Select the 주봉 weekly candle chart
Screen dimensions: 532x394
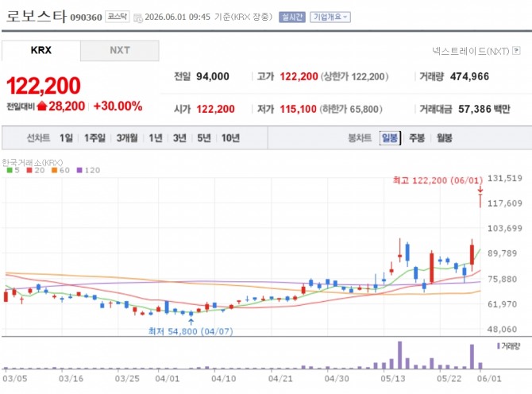pos(417,137)
